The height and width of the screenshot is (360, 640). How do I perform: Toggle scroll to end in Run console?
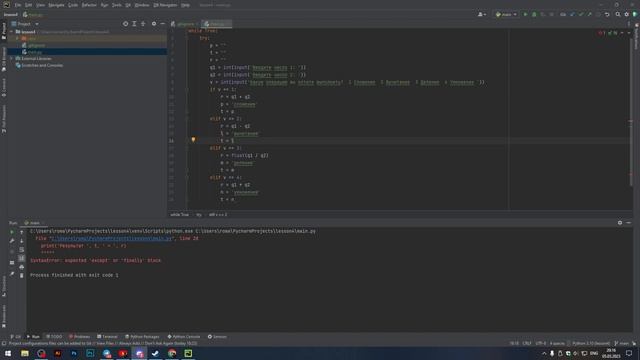(22, 258)
